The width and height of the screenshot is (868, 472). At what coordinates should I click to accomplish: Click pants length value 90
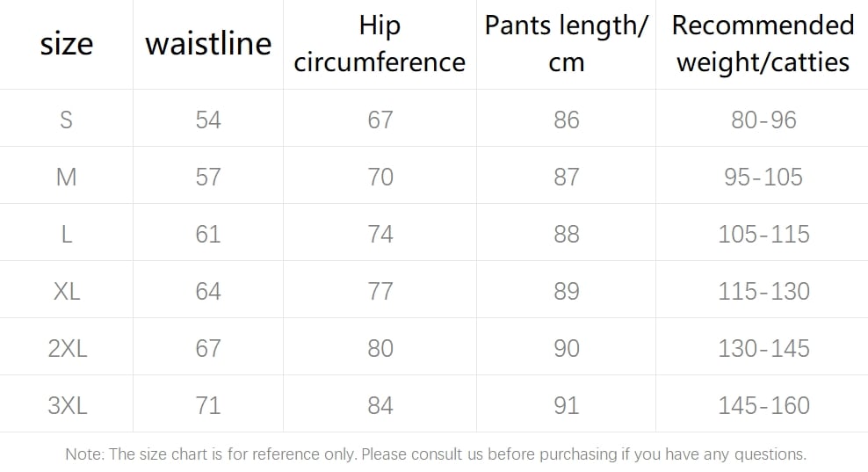point(567,348)
